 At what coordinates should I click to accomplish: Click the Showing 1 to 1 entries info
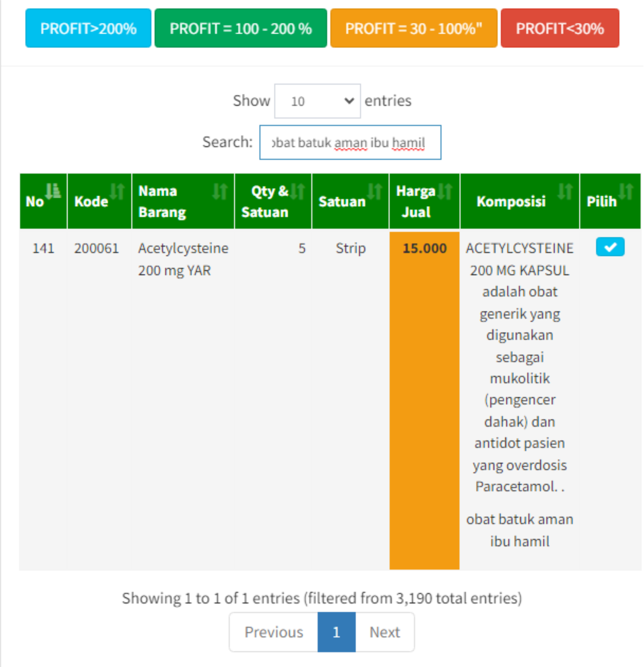[322, 598]
